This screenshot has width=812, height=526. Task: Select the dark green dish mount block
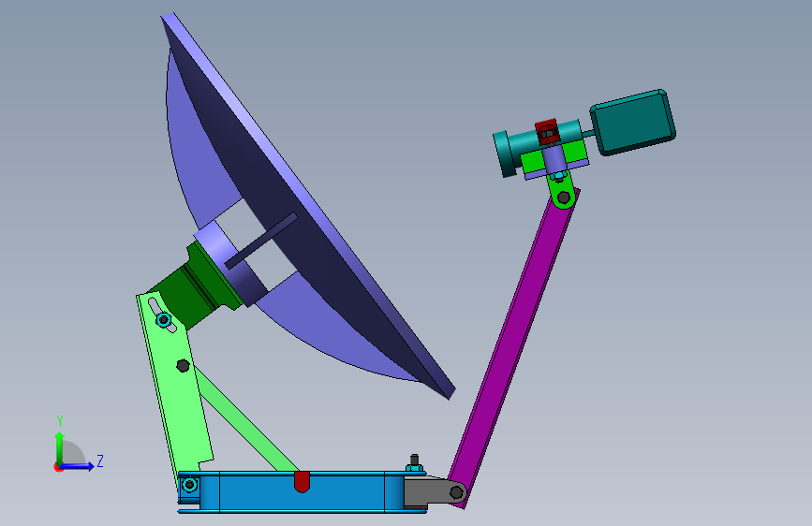pos(194,287)
